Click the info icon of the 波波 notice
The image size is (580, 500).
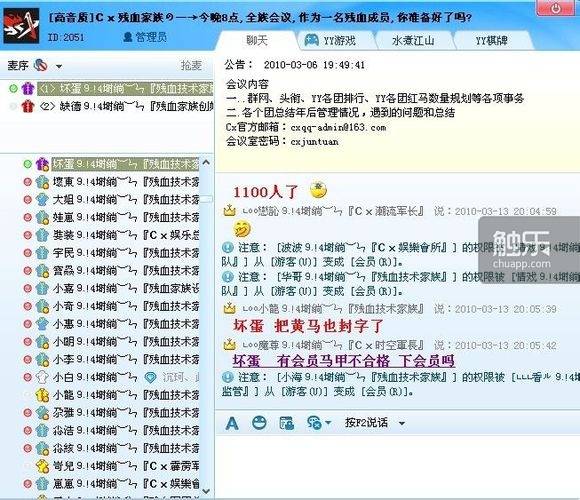point(227,247)
